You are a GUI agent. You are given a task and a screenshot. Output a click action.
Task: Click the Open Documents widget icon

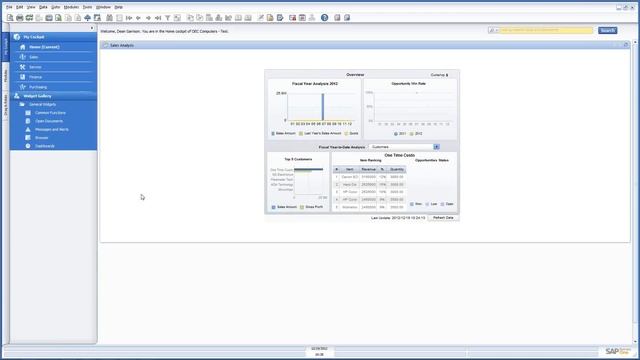[28, 121]
